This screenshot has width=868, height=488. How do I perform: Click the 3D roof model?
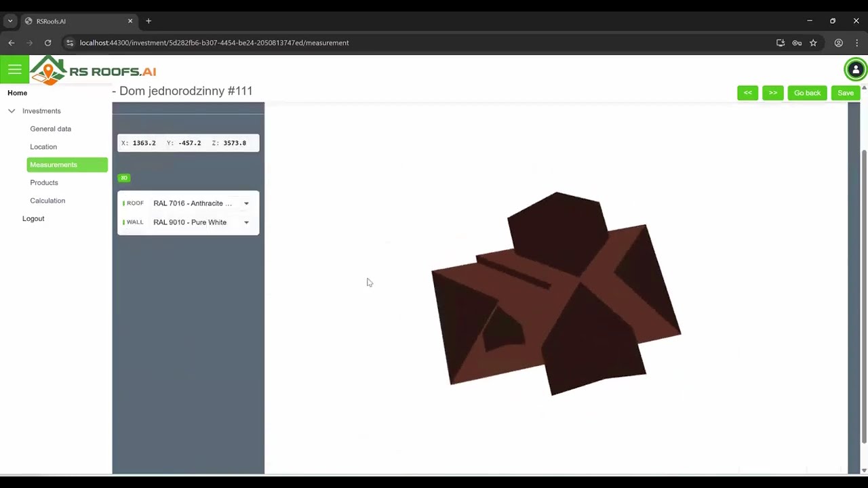pos(555,293)
